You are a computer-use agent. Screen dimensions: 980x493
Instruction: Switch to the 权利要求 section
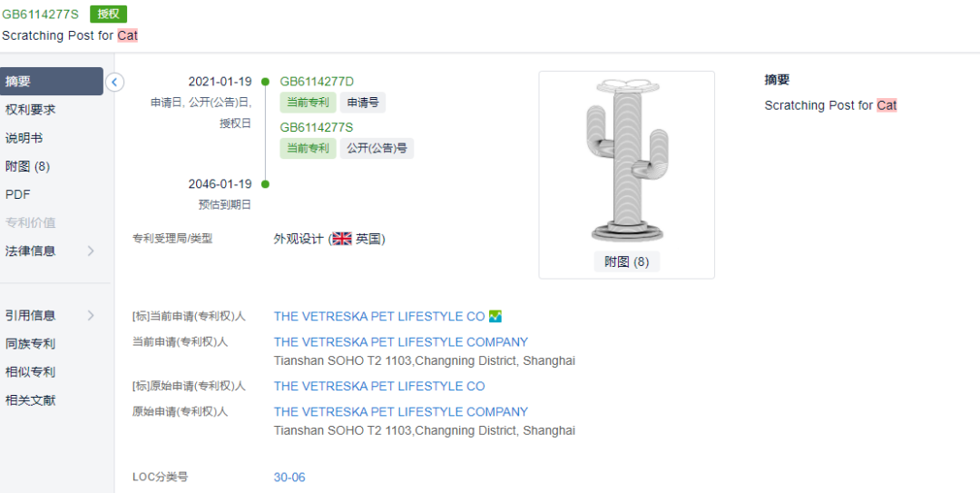click(x=30, y=110)
